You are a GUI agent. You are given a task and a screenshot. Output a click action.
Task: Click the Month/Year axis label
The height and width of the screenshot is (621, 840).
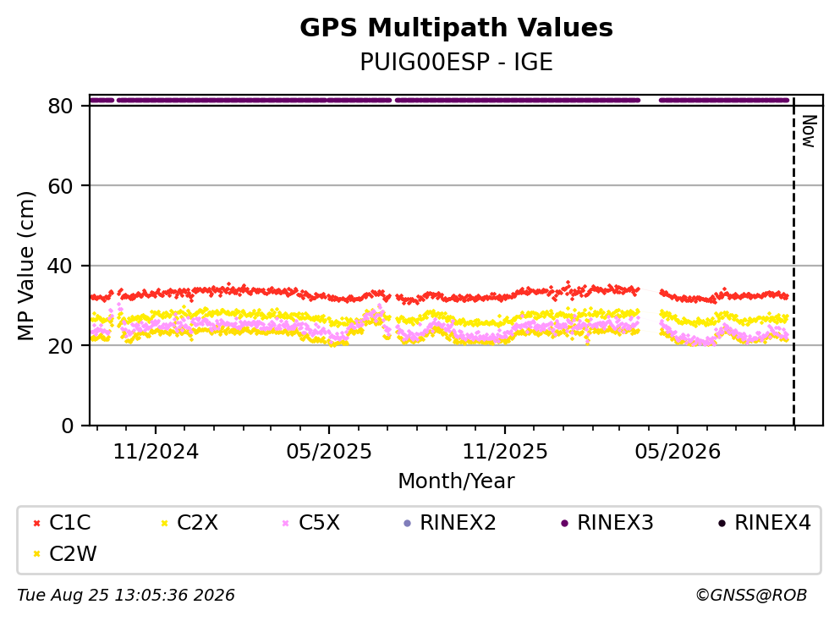[x=456, y=481]
